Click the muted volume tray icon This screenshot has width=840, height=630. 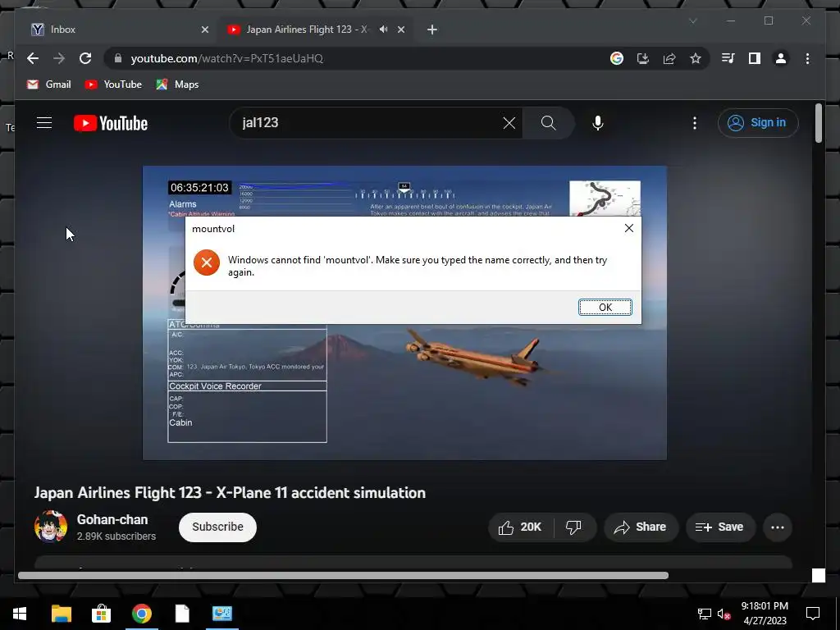724,614
